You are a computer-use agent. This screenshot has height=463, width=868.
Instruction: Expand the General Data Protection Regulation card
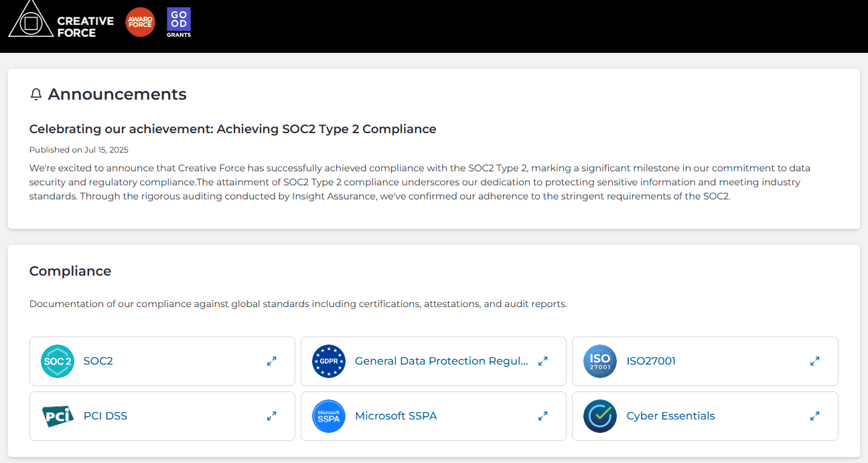point(543,361)
